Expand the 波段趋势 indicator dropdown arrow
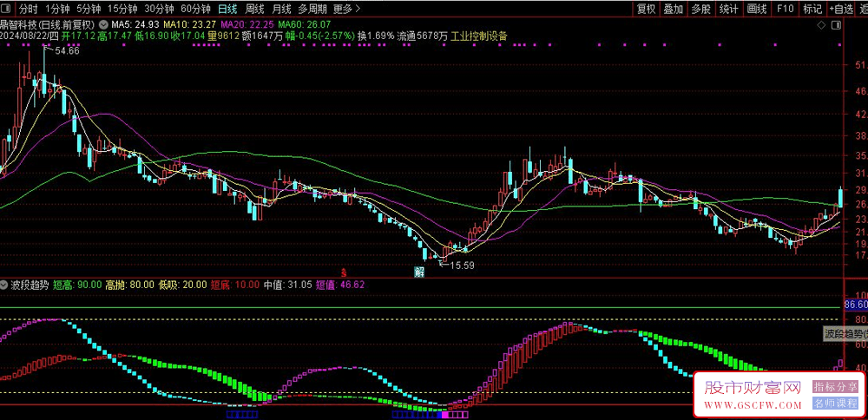868x420 pixels. click(x=5, y=285)
